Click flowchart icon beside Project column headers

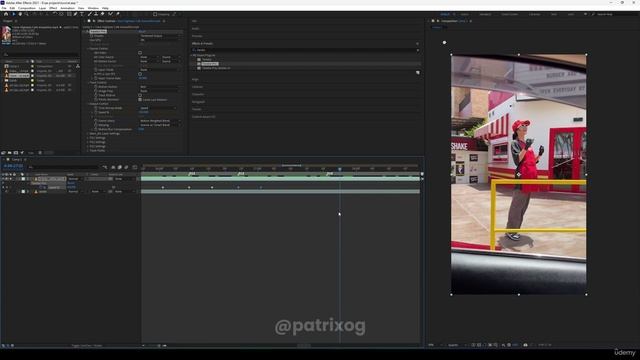[x=78, y=66]
